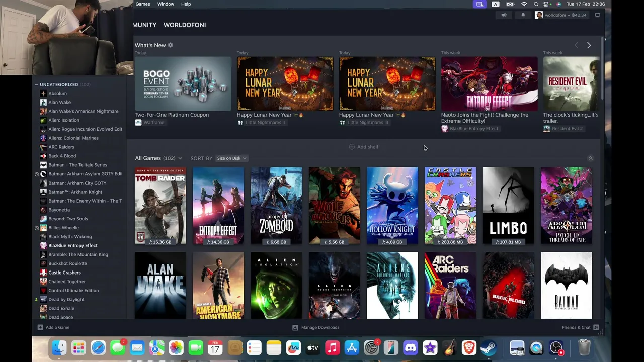The height and width of the screenshot is (362, 644).
Task: Open the worldofoni account dropdown
Action: tap(560, 15)
